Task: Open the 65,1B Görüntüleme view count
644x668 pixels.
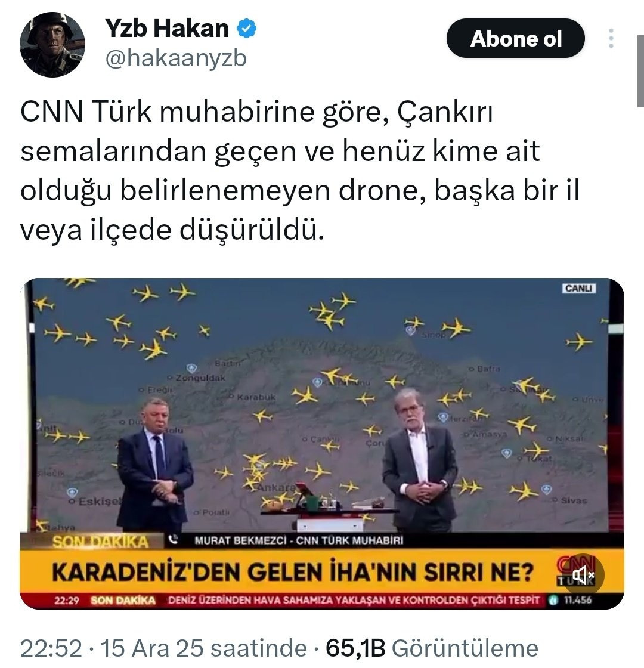Action: 432,648
